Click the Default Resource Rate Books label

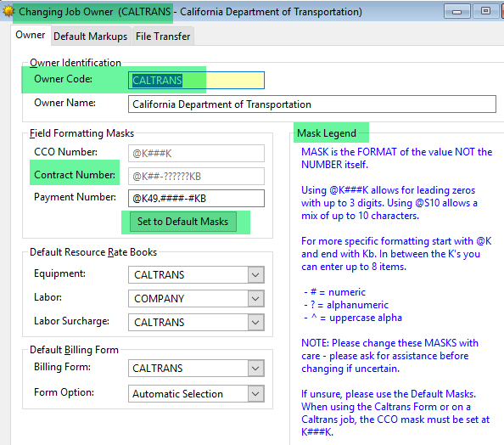(x=93, y=252)
